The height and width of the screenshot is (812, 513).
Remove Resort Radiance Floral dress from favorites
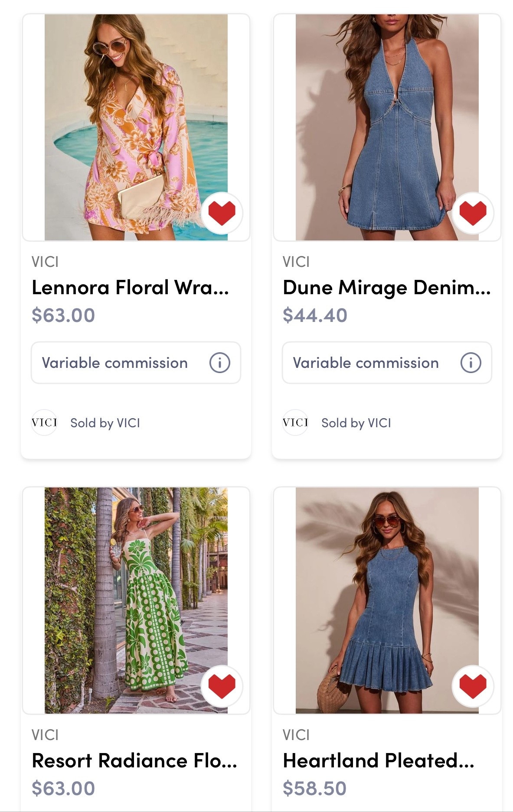coord(222,686)
